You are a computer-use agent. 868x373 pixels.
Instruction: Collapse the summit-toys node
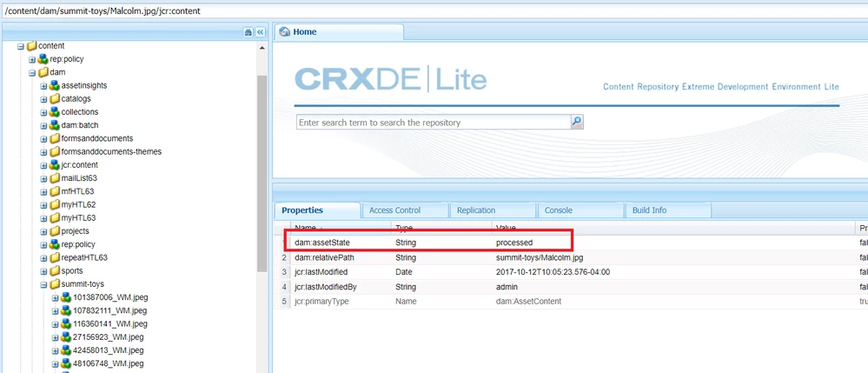pyautogui.click(x=43, y=285)
